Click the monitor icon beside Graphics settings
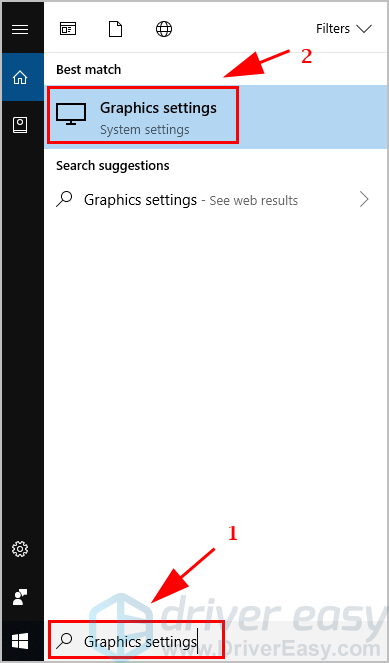 [x=71, y=114]
